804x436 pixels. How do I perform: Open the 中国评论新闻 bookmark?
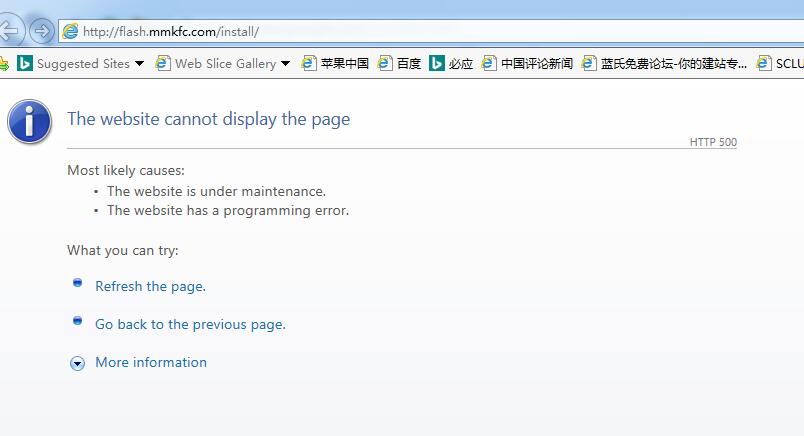(x=536, y=63)
